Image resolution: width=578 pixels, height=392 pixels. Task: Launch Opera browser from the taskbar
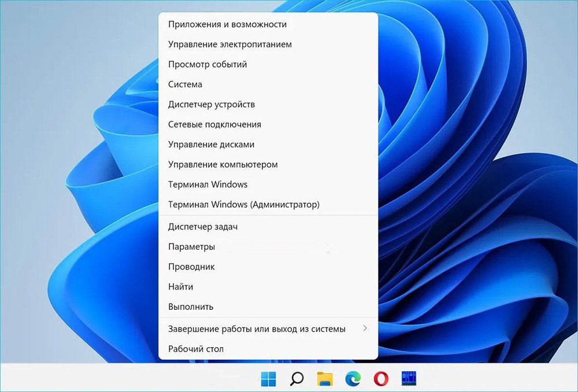(x=381, y=379)
